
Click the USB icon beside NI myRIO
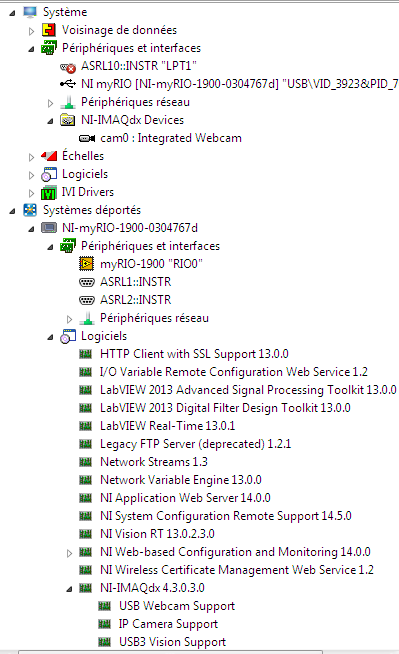[x=68, y=84]
